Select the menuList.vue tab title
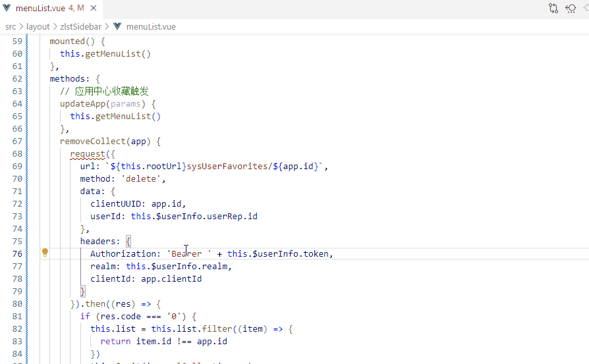589x364 pixels. click(40, 9)
